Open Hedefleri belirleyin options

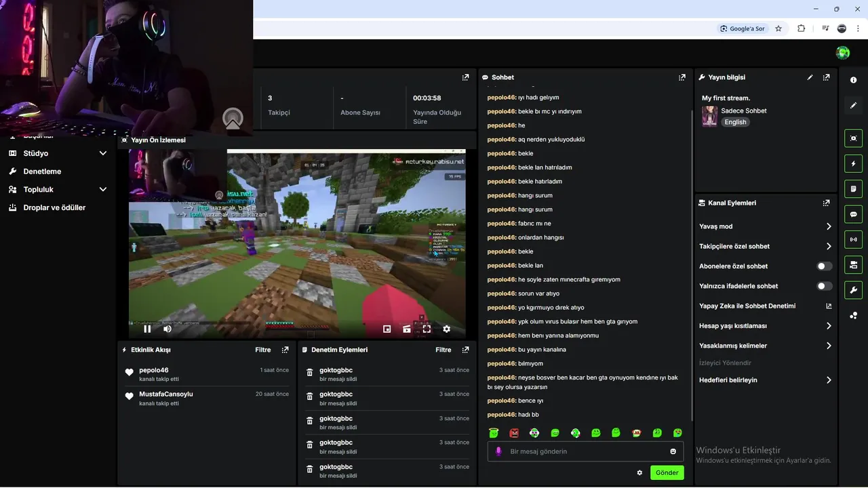(766, 380)
